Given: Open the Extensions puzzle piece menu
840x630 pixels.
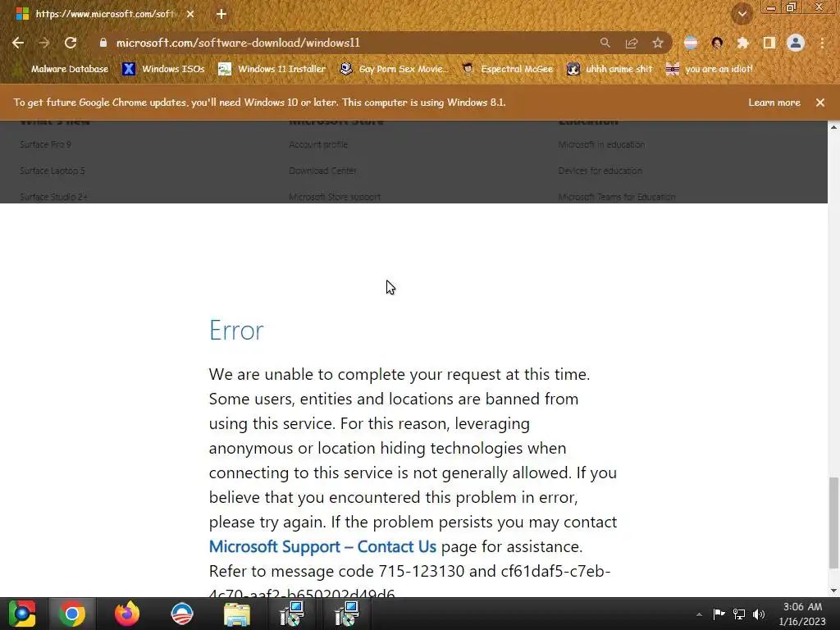Looking at the screenshot, I should pos(743,43).
